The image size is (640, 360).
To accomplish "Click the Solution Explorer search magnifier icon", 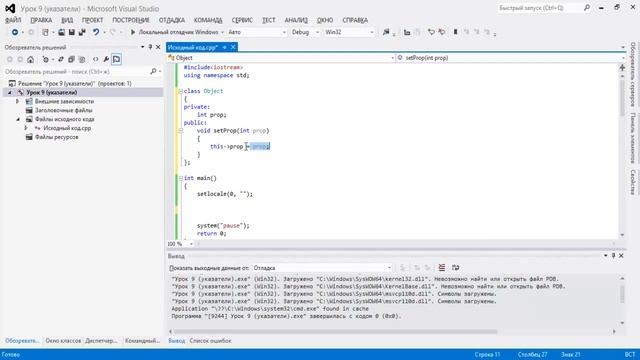I will pyautogui.click(x=153, y=71).
